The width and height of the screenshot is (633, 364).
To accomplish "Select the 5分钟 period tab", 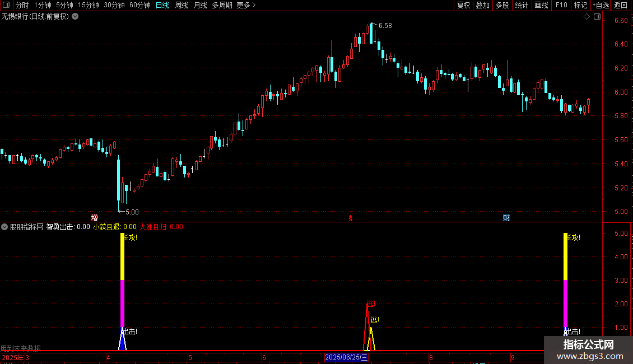I will 64,5.
